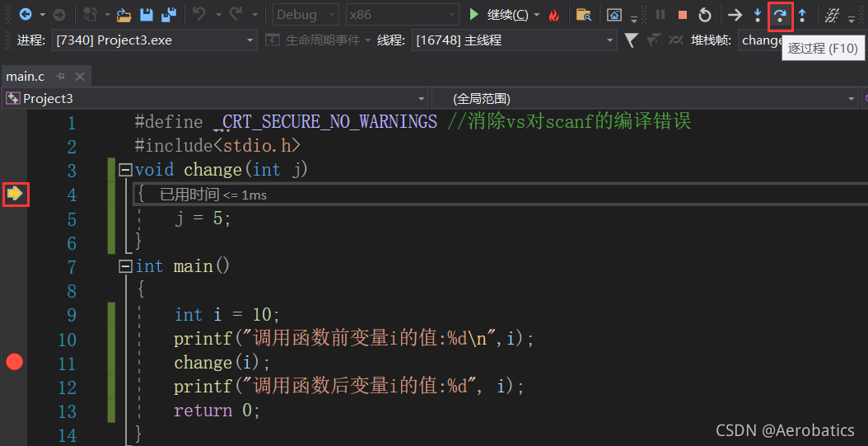Click the Step Out icon
The width and height of the screenshot is (868, 446).
802,15
